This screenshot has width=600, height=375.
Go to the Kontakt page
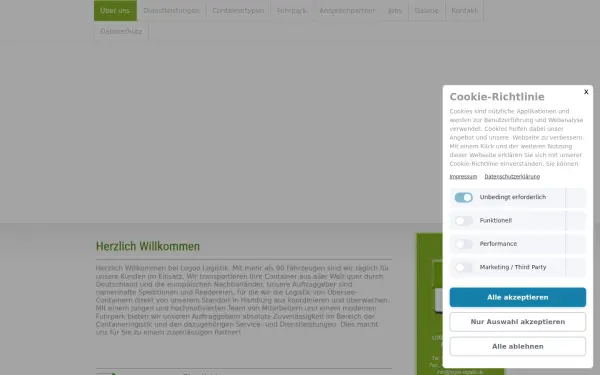click(464, 10)
